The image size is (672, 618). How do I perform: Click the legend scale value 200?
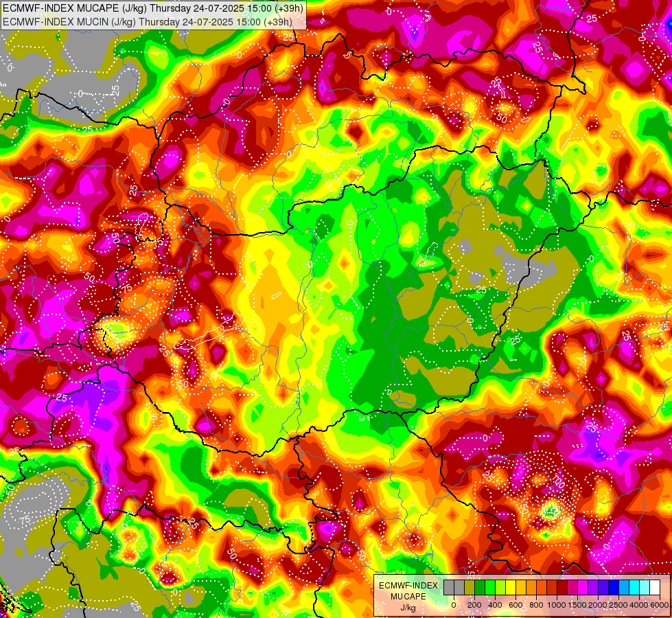[x=474, y=605]
